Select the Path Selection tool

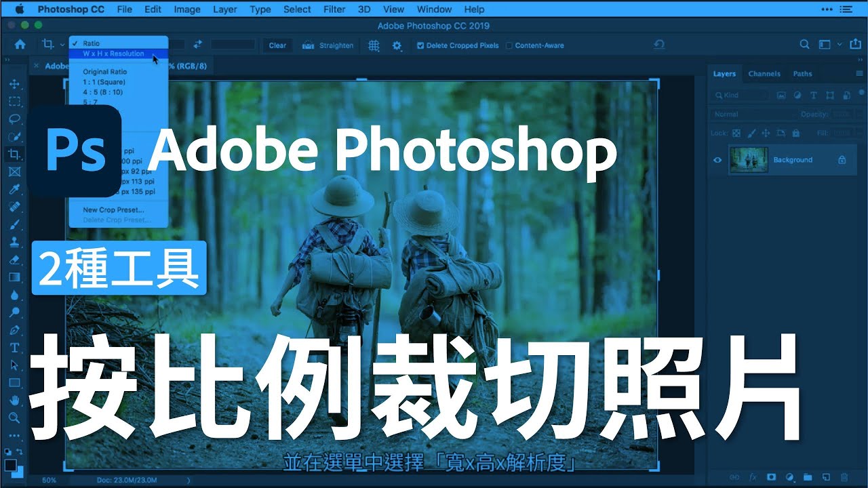14,365
